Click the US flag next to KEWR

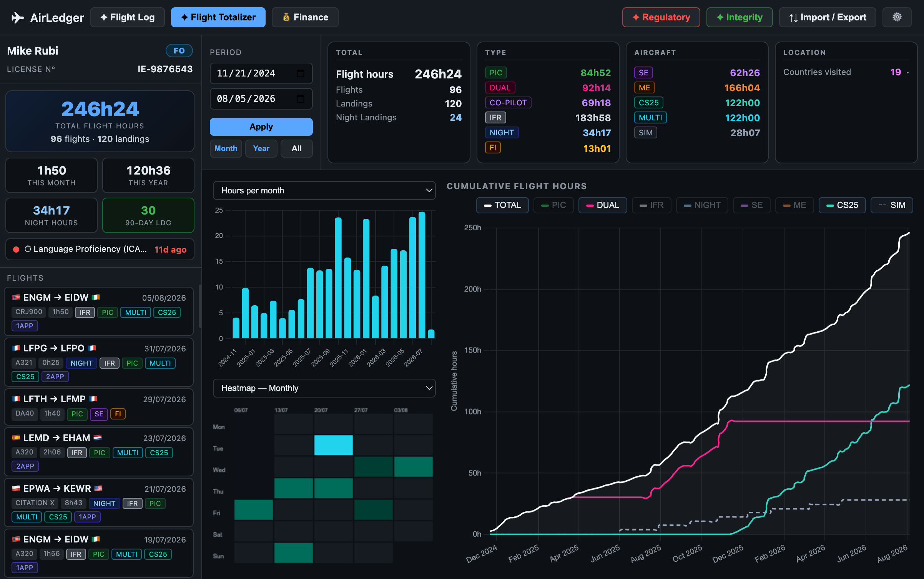click(x=98, y=488)
